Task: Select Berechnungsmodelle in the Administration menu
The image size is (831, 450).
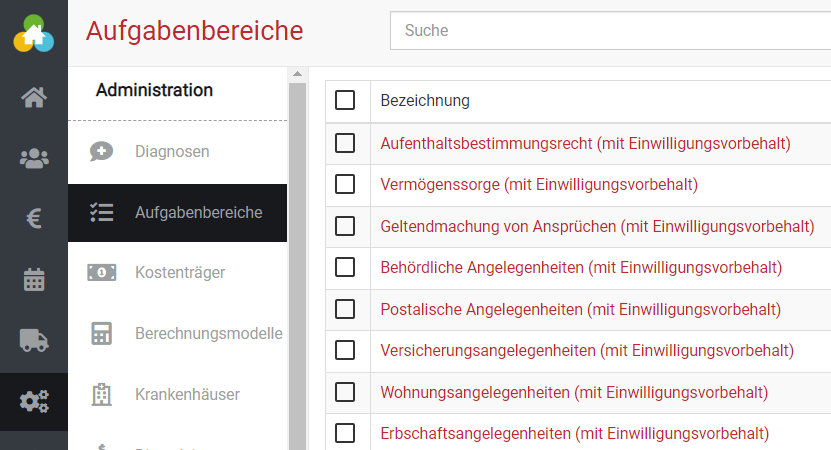Action: click(208, 333)
